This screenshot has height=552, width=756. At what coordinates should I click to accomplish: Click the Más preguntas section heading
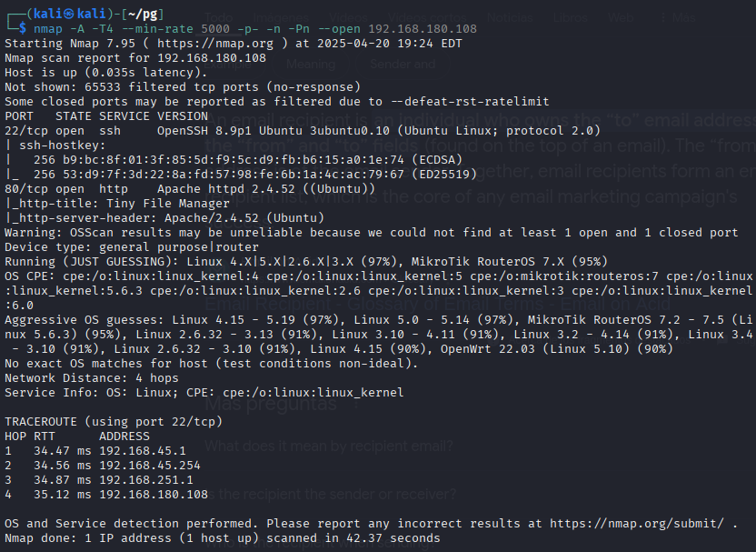pos(271,404)
